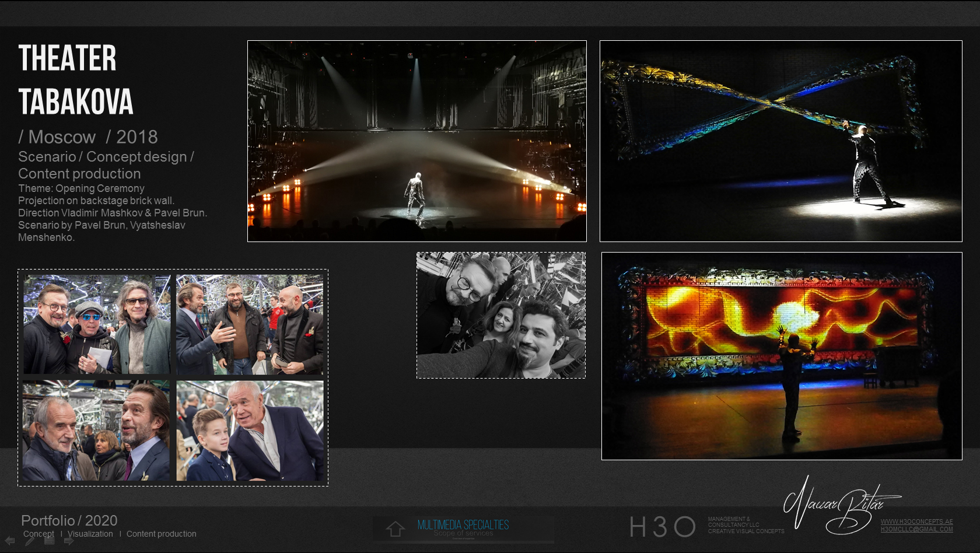Open the slide menu icon
This screenshot has height=553, width=980.
[x=50, y=541]
